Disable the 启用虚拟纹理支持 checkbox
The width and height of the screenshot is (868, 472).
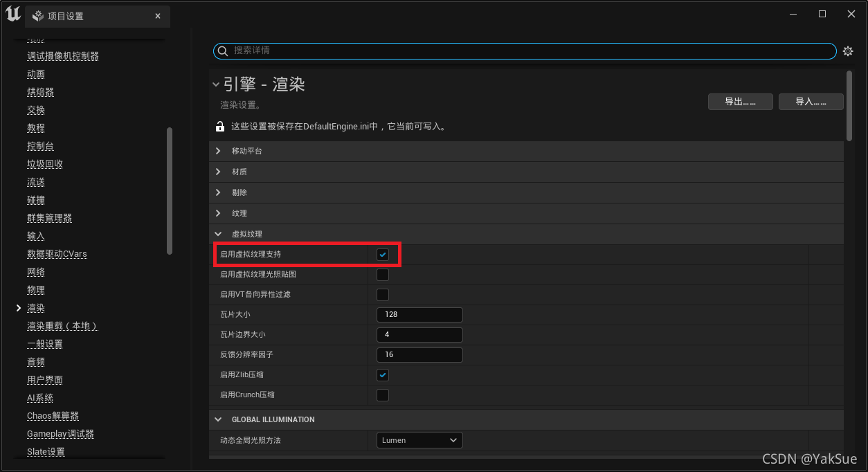pyautogui.click(x=383, y=254)
